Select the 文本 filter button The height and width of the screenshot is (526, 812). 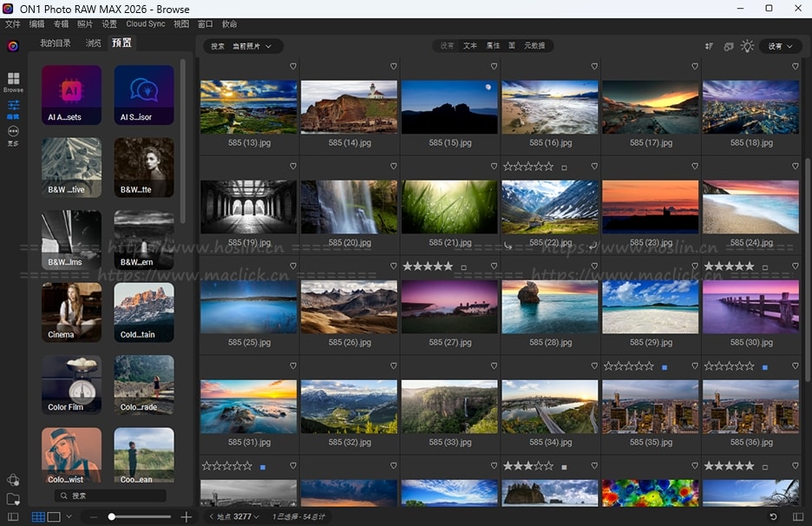point(469,46)
